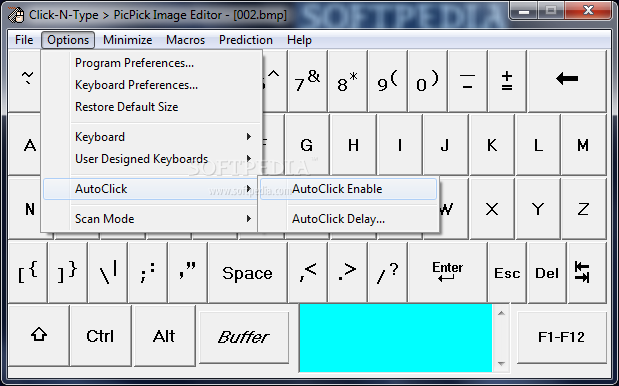Open the Prediction menu
Viewport: 619px width, 386px height.
coord(246,40)
